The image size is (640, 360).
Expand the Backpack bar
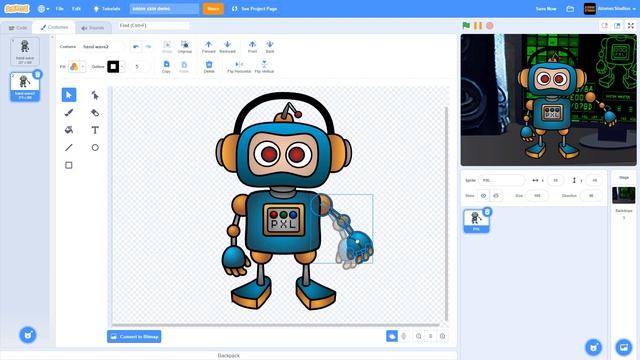tap(229, 356)
